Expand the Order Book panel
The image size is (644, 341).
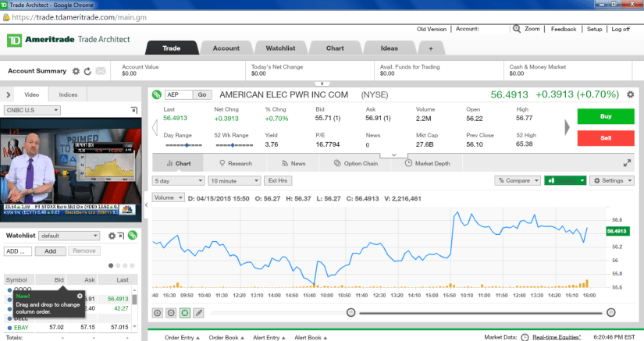tap(226, 337)
